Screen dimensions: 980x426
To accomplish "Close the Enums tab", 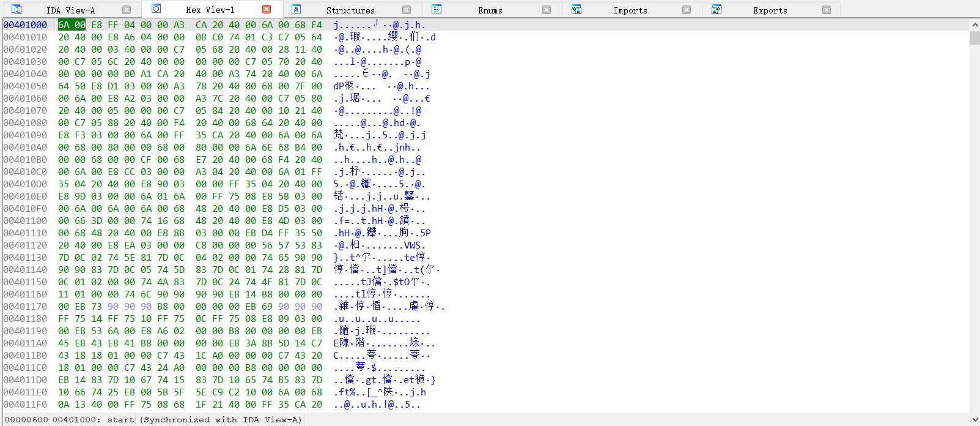I will (547, 10).
